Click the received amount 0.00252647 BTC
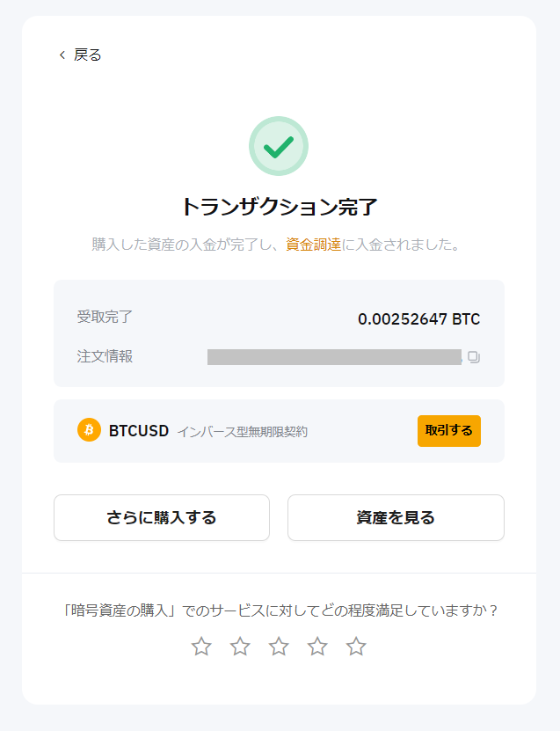Image resolution: width=560 pixels, height=731 pixels. click(418, 318)
